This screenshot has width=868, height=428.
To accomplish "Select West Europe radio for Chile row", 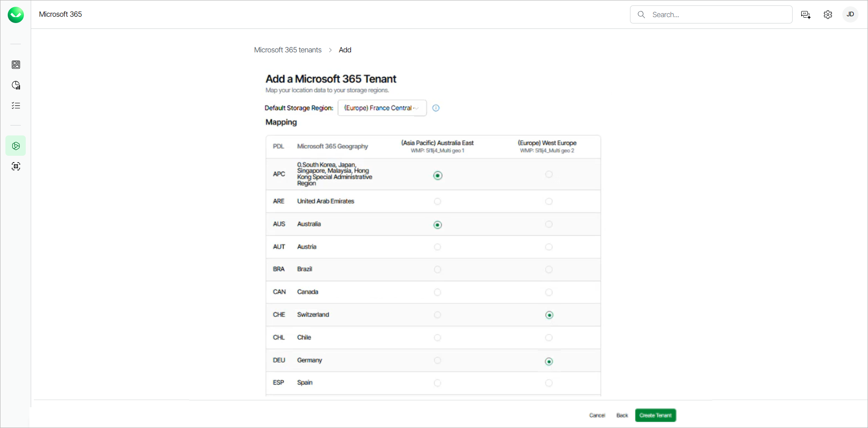I will pyautogui.click(x=549, y=338).
